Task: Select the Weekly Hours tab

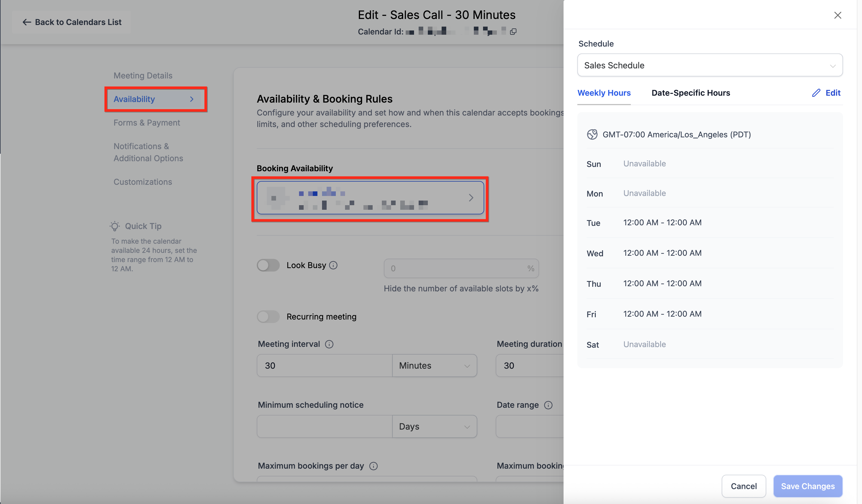Action: 604,93
